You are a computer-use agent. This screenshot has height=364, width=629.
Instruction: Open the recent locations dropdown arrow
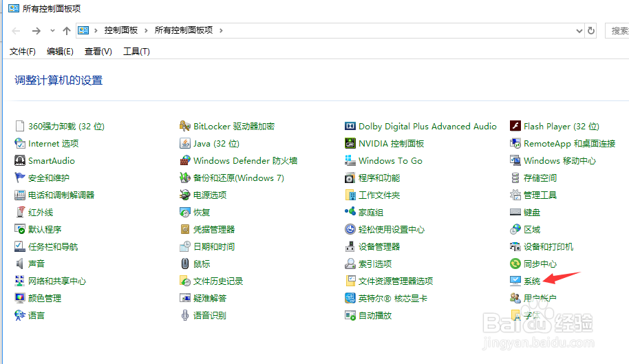(x=52, y=30)
